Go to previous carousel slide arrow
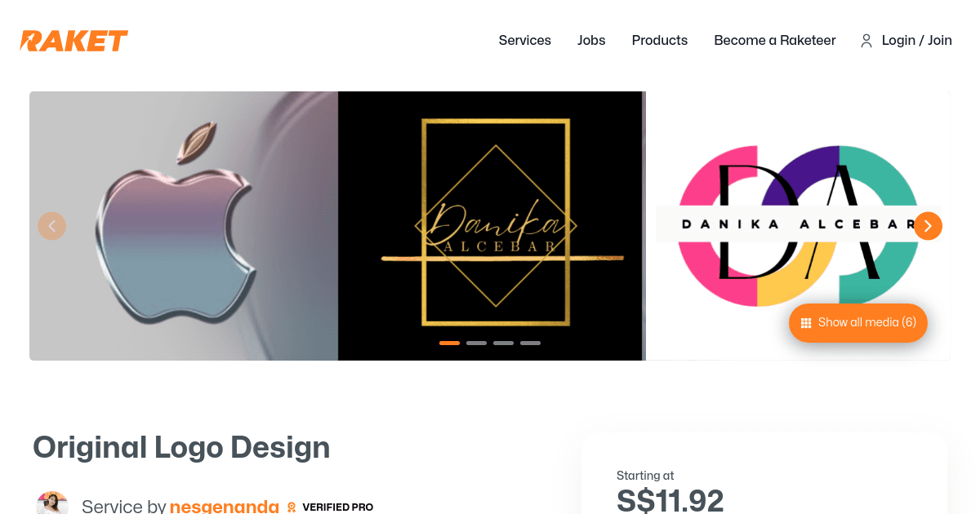This screenshot has height=514, width=980. pos(52,226)
